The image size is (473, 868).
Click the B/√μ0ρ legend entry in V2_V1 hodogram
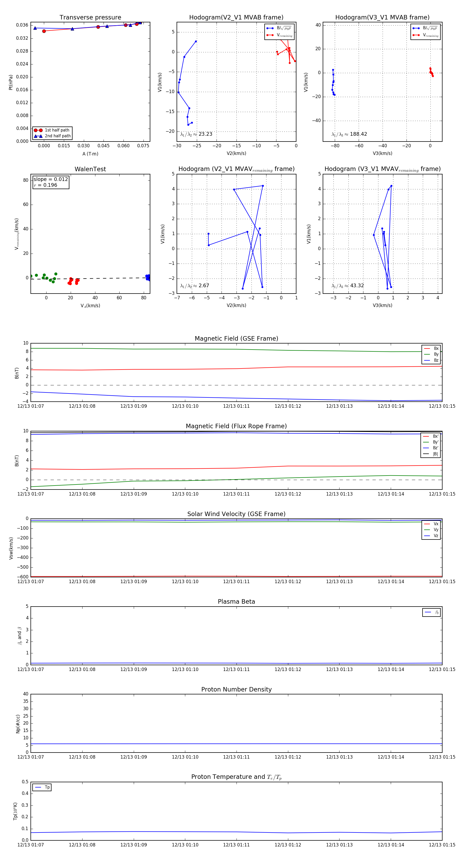(279, 28)
